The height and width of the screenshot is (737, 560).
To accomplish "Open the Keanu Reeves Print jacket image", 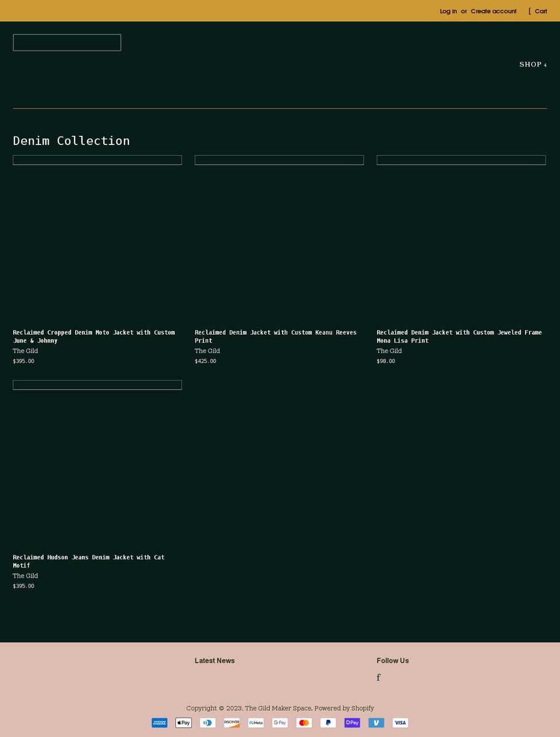I will tap(279, 160).
